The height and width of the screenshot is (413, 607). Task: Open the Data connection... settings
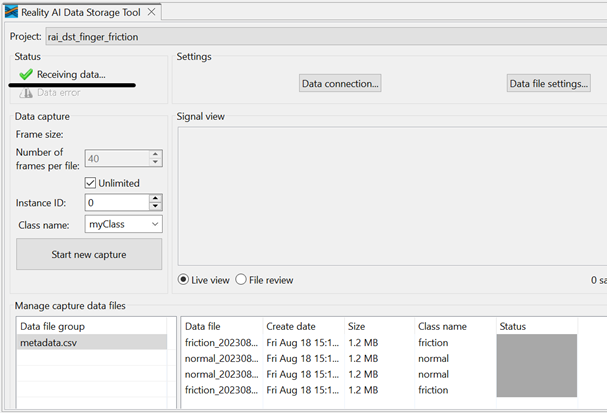340,84
